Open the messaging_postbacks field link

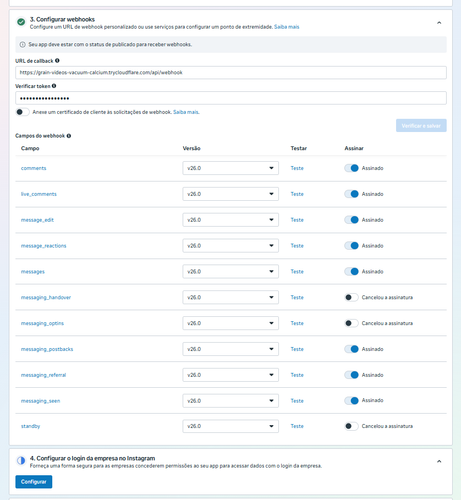click(47, 349)
